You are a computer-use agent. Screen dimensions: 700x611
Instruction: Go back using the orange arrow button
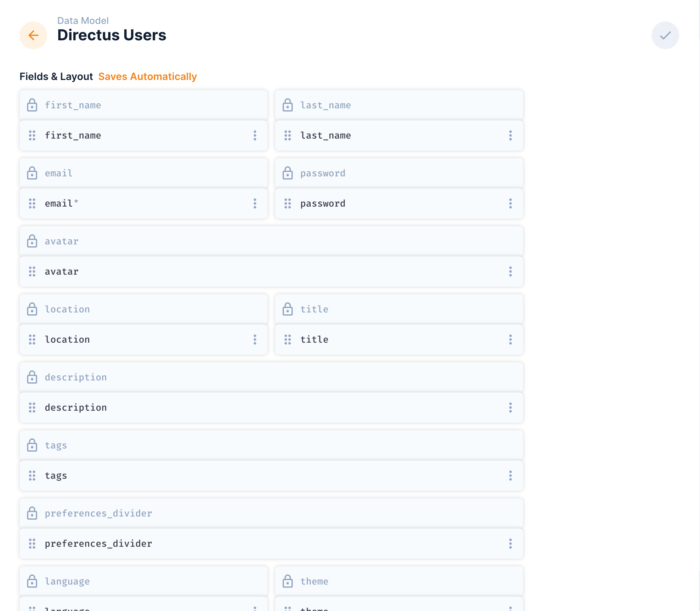coord(33,35)
